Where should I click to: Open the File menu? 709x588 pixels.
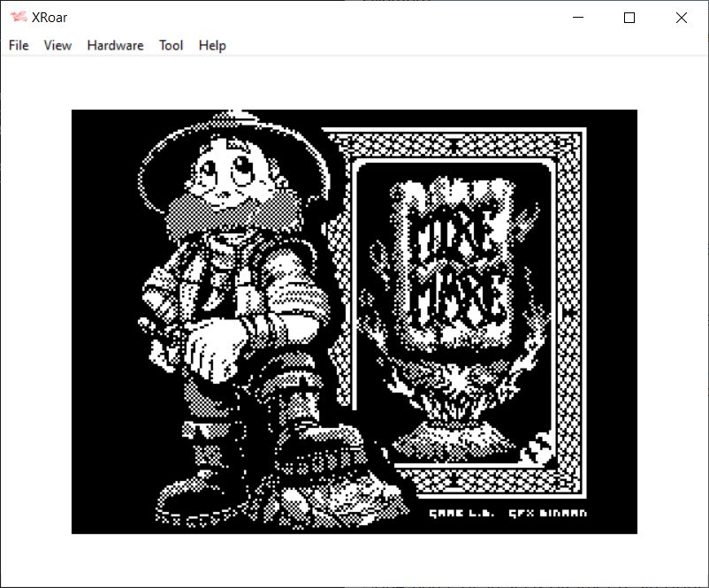coord(19,45)
